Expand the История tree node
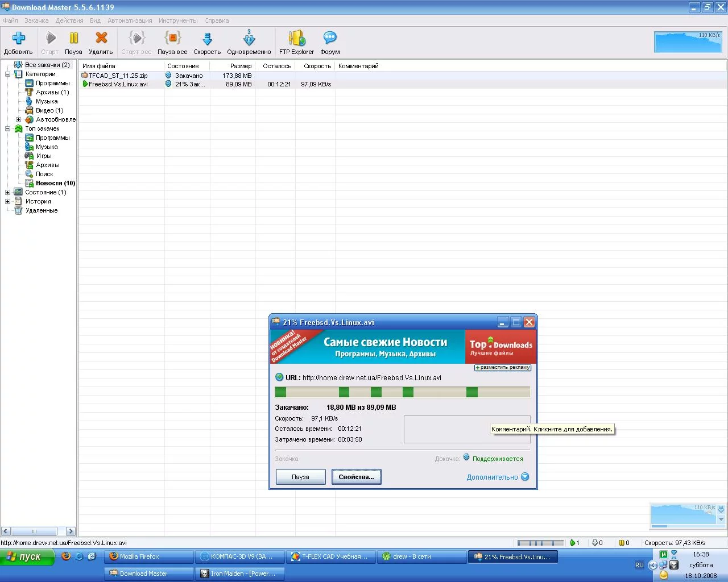This screenshot has height=582, width=728. [x=8, y=201]
